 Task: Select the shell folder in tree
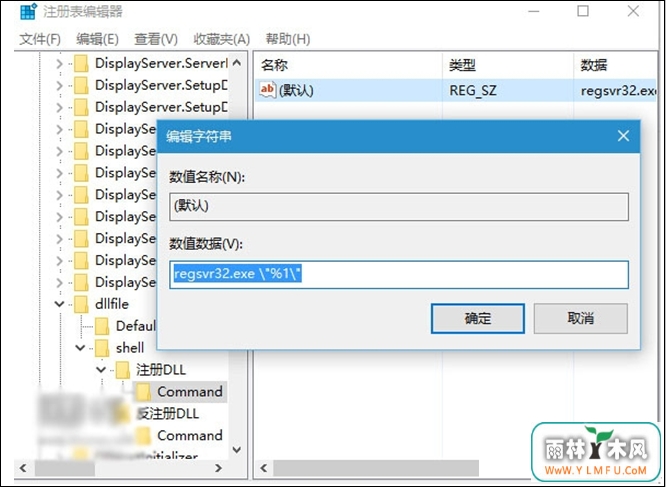pyautogui.click(x=130, y=348)
